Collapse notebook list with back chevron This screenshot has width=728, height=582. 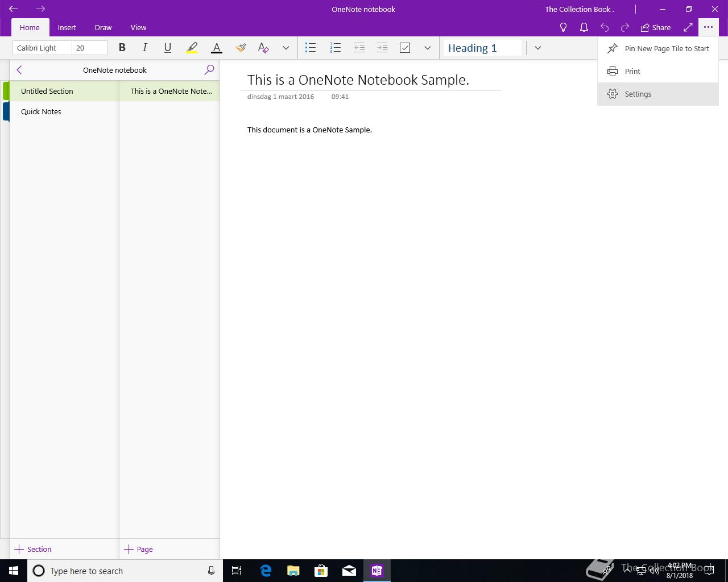point(19,70)
